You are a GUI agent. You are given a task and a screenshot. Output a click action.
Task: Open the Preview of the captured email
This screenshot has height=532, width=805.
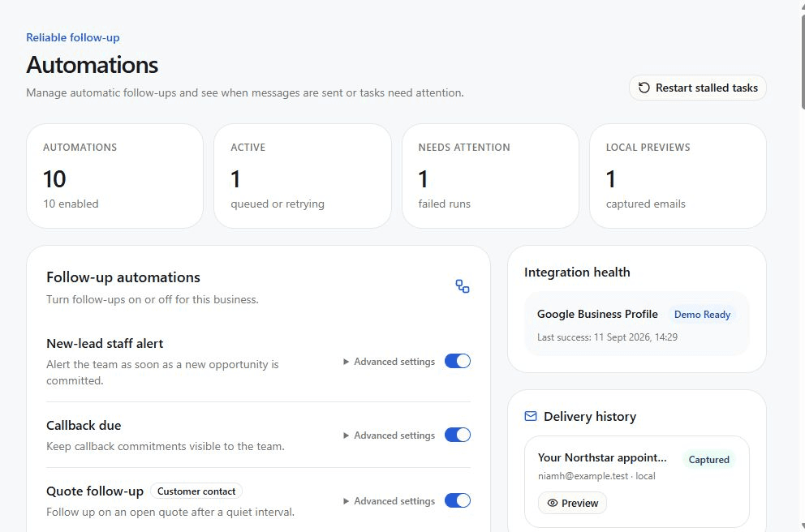pyautogui.click(x=572, y=504)
